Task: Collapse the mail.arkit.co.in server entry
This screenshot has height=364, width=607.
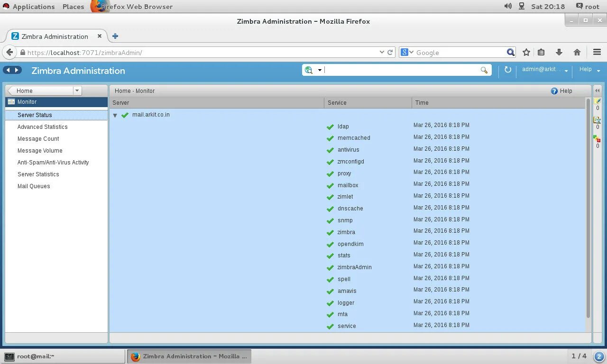Action: (x=115, y=115)
